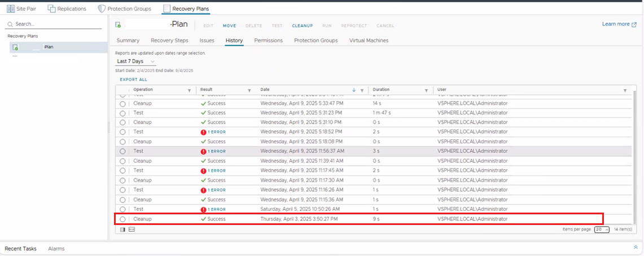Image resolution: width=644 pixels, height=256 pixels.
Task: Click the Result column filter icon
Action: [249, 90]
